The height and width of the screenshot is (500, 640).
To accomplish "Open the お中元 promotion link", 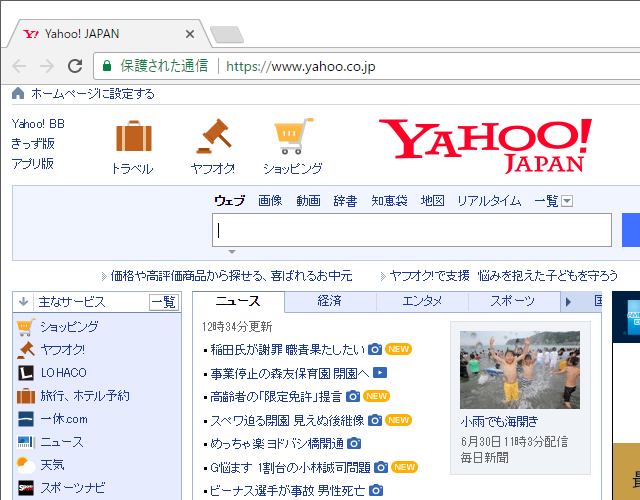I will click(x=231, y=276).
